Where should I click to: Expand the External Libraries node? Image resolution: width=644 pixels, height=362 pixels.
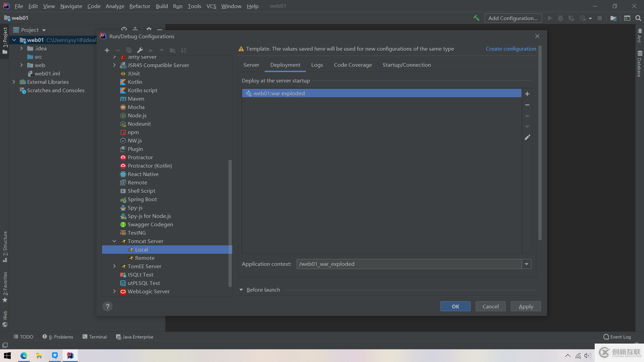coord(14,82)
